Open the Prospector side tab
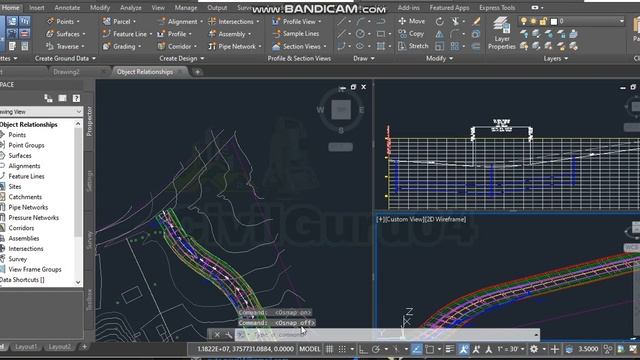 89,121
